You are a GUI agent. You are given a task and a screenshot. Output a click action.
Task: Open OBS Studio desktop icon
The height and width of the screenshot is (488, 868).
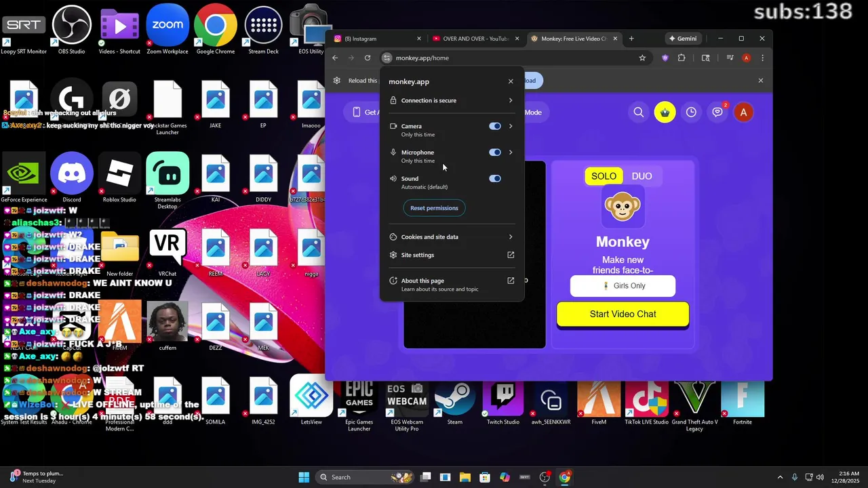[x=71, y=30]
